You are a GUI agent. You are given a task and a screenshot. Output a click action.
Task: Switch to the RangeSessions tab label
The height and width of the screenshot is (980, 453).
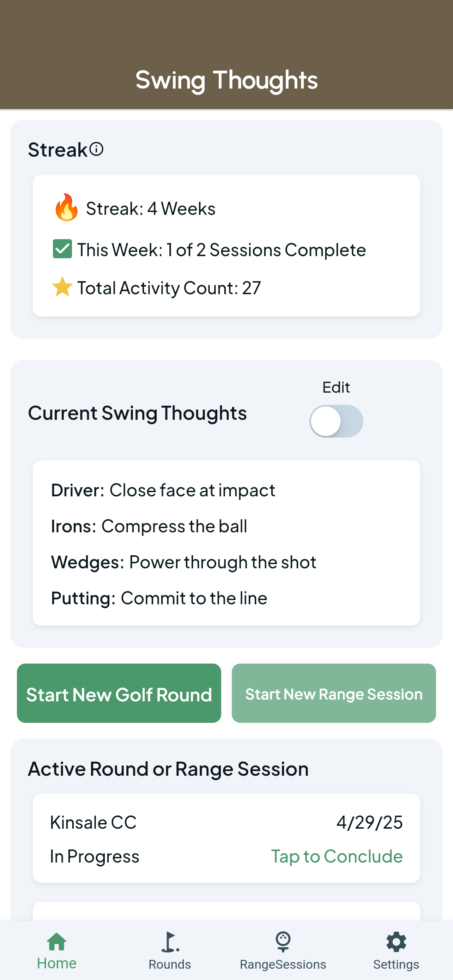(x=283, y=964)
